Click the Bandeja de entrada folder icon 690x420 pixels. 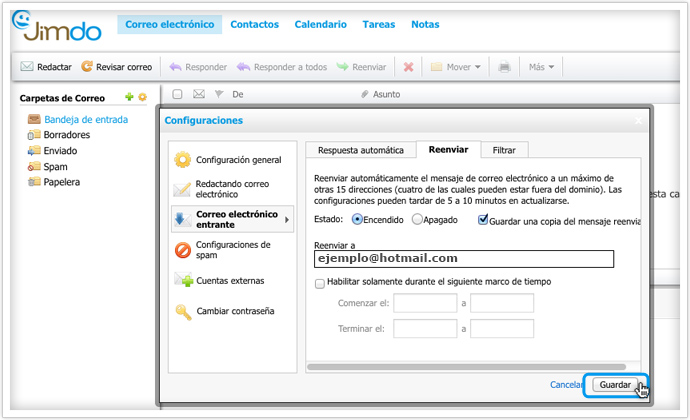34,119
